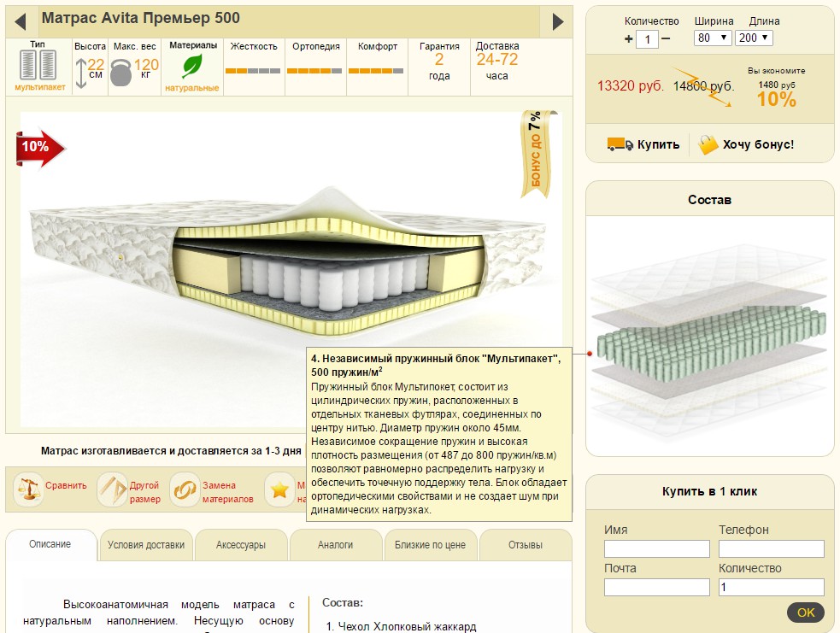Click the material replacement swirl icon
The width and height of the screenshot is (840, 633).
[x=185, y=489]
